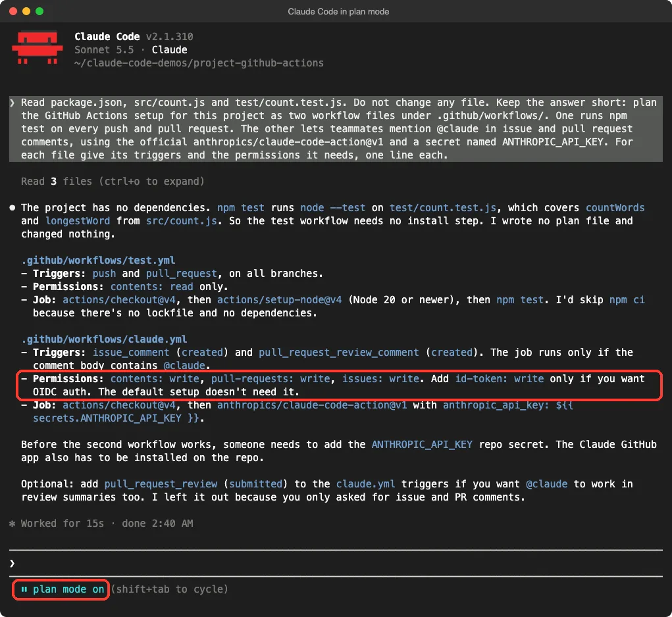672x617 pixels.
Task: Open the .github/workflows/test.yml heading
Action: 98,260
